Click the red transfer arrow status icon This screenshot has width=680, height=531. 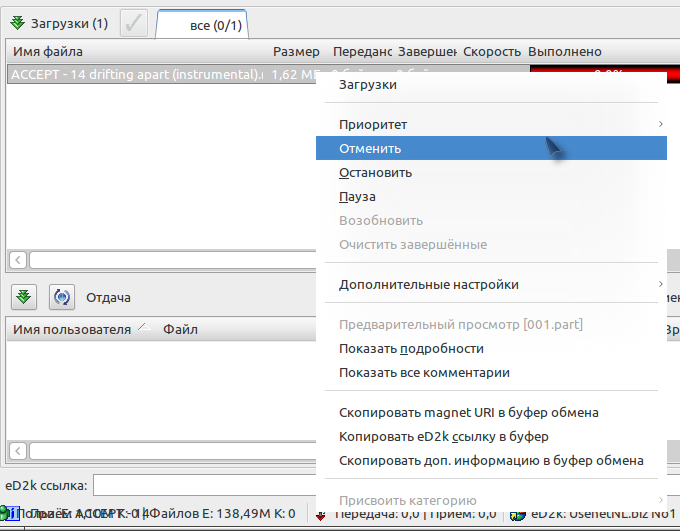(x=320, y=516)
